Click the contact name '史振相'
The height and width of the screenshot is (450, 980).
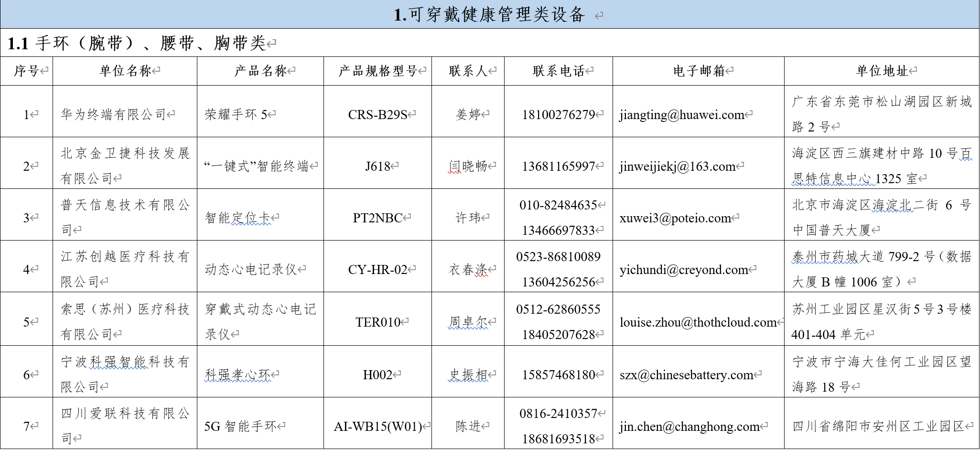[468, 374]
